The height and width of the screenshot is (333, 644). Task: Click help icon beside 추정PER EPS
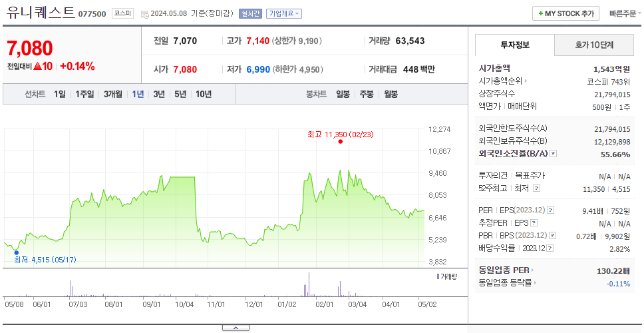534,223
